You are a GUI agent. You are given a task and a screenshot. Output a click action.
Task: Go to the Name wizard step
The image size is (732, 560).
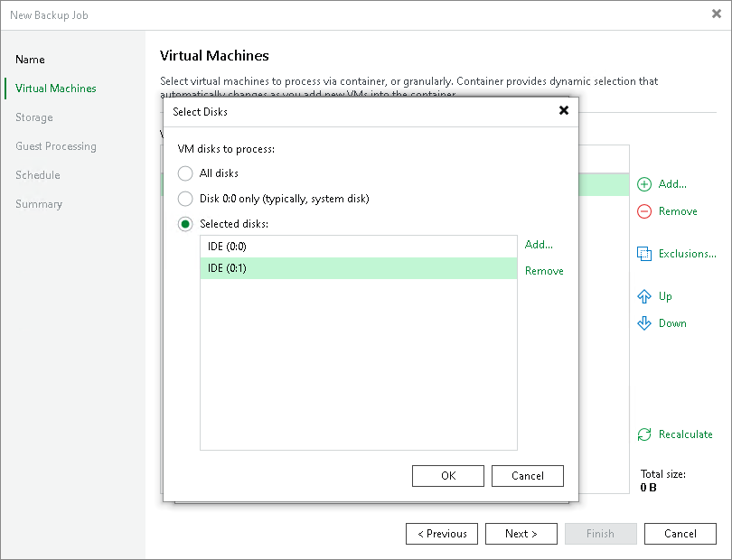pos(30,60)
